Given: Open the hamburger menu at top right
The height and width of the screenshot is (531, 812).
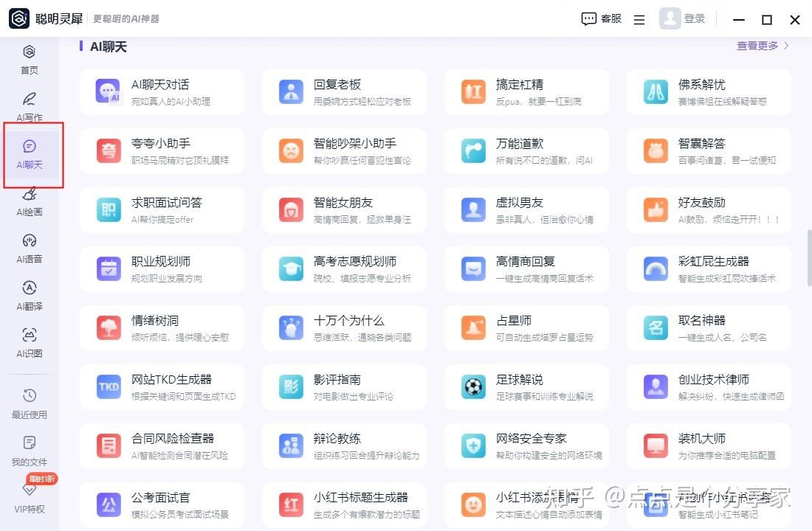Looking at the screenshot, I should [639, 18].
